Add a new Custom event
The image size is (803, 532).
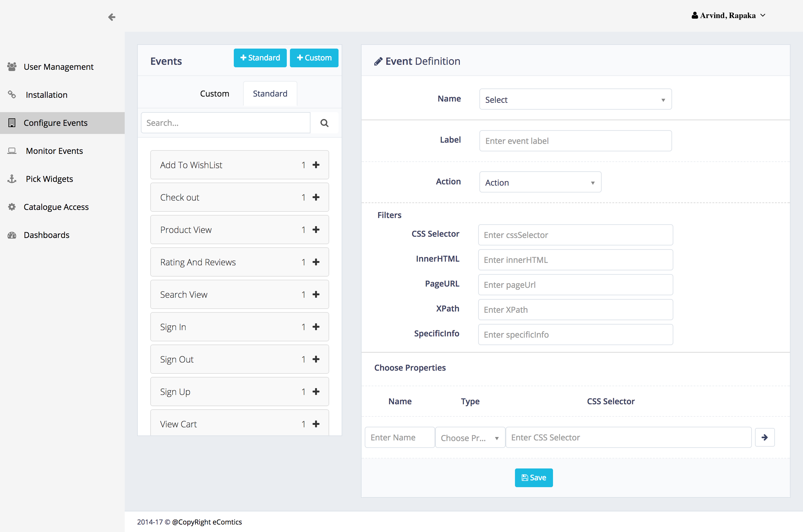pyautogui.click(x=314, y=58)
